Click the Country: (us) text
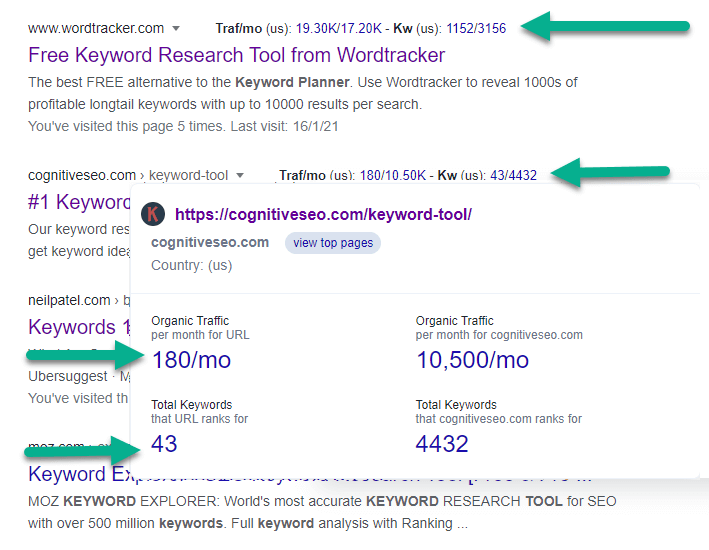 click(x=191, y=265)
